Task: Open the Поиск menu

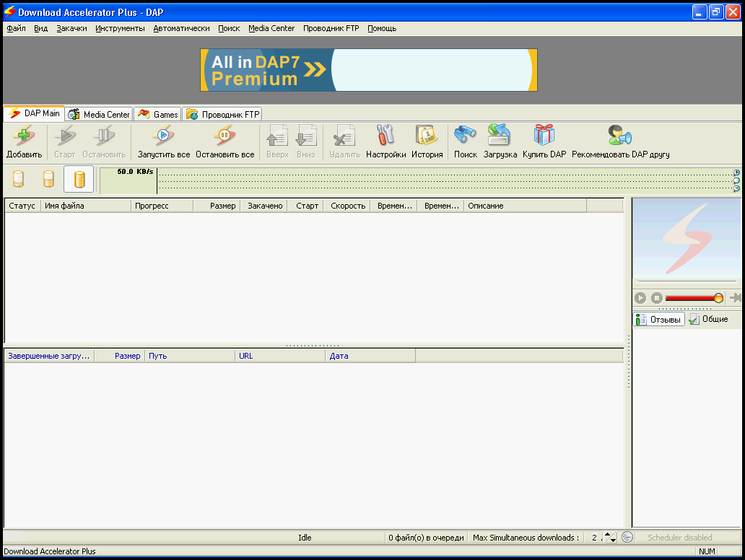Action: point(229,28)
